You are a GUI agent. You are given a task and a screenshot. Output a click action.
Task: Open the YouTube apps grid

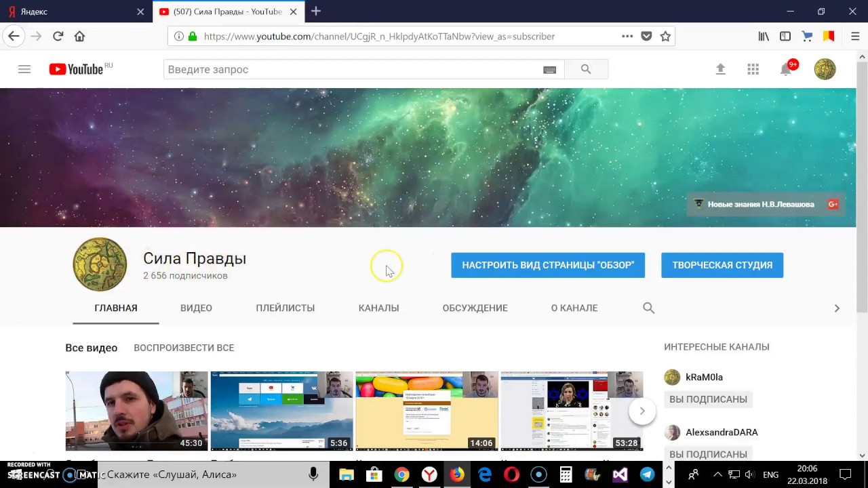click(x=753, y=69)
